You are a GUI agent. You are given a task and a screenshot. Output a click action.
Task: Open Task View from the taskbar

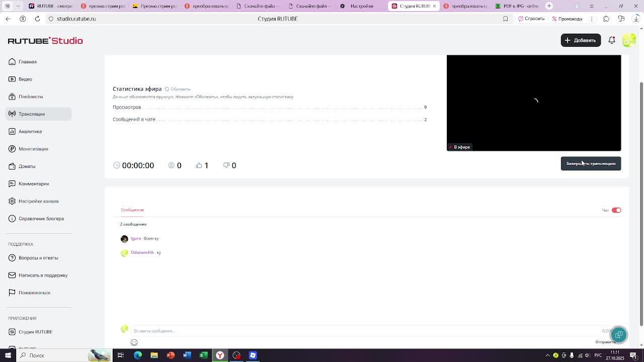(x=121, y=355)
